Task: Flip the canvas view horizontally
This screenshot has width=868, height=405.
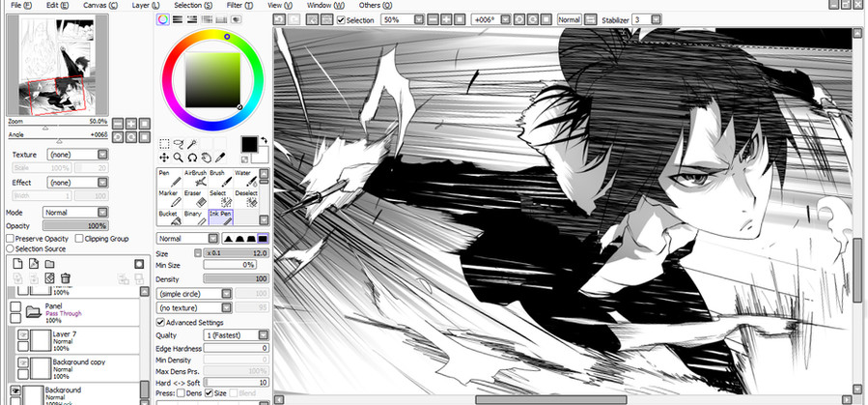Action: [x=590, y=19]
